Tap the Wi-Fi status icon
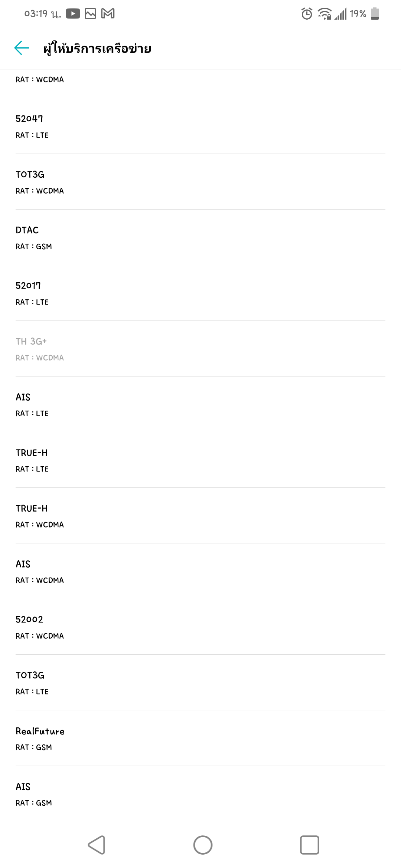The width and height of the screenshot is (401, 868). click(x=325, y=14)
